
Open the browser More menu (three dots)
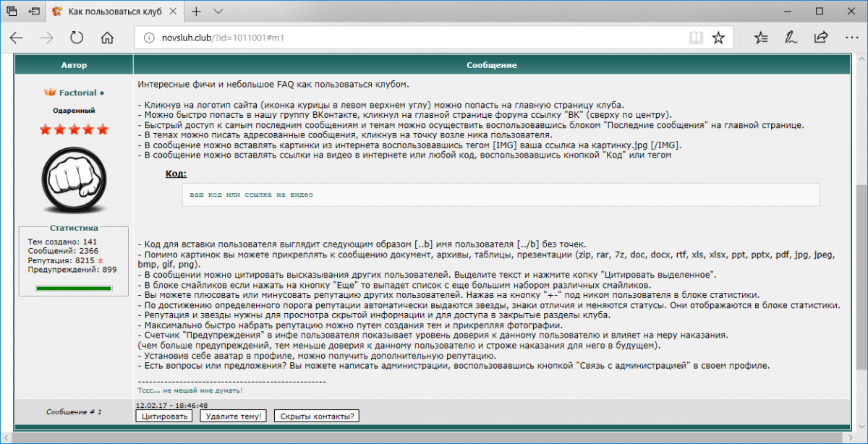(x=851, y=38)
